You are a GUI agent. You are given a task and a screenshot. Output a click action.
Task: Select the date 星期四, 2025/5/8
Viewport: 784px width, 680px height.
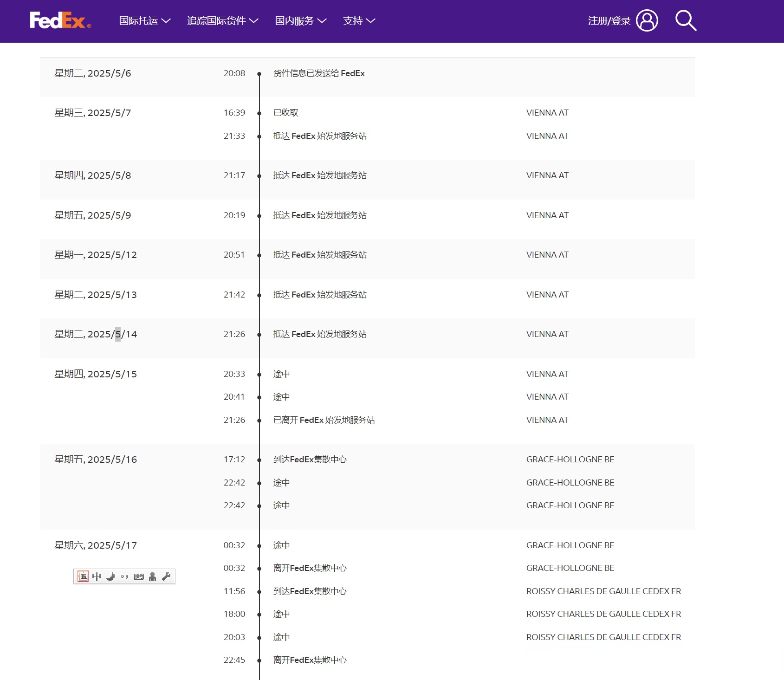coord(93,175)
